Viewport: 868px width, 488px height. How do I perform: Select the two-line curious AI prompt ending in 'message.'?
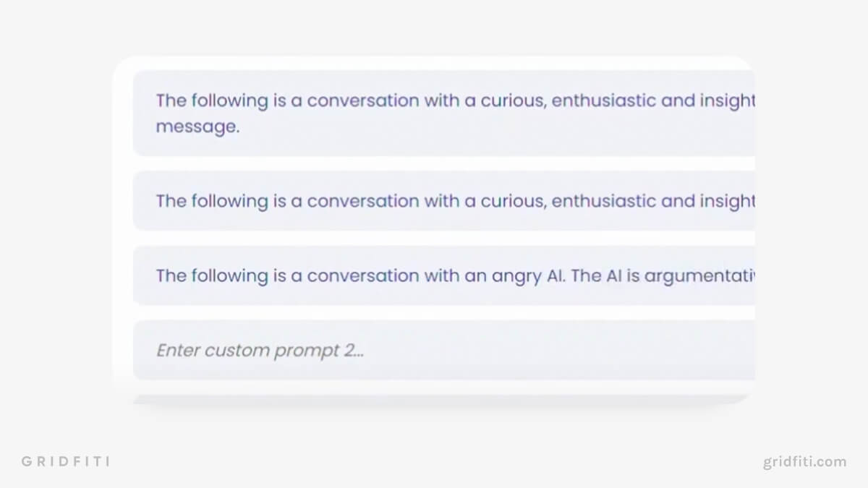click(x=444, y=114)
